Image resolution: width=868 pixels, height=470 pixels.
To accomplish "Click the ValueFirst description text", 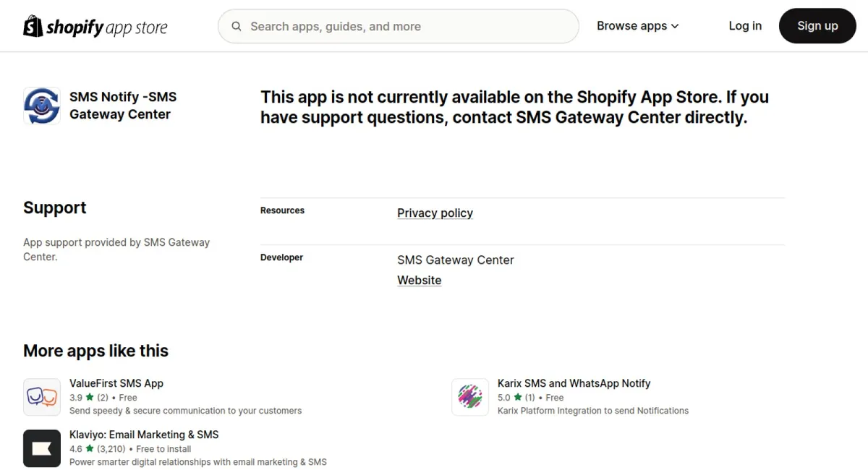I will [185, 411].
